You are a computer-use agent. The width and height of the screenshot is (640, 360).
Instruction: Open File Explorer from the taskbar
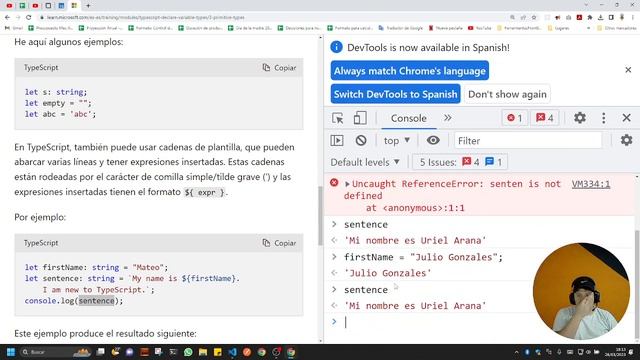[x=203, y=352]
